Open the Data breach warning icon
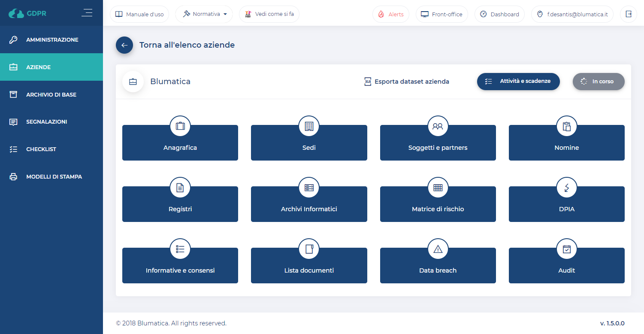The image size is (644, 334). 438,249
